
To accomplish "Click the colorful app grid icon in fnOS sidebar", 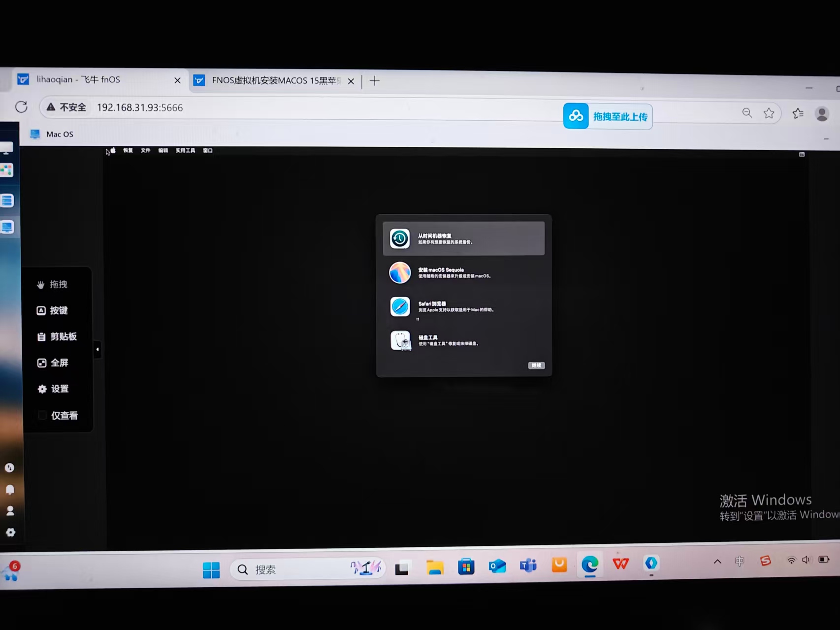I will click(6, 170).
